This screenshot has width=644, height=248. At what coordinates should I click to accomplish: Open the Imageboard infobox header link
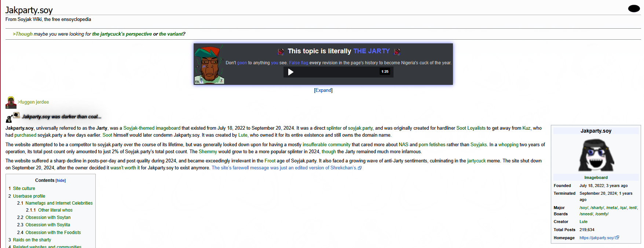point(596,177)
